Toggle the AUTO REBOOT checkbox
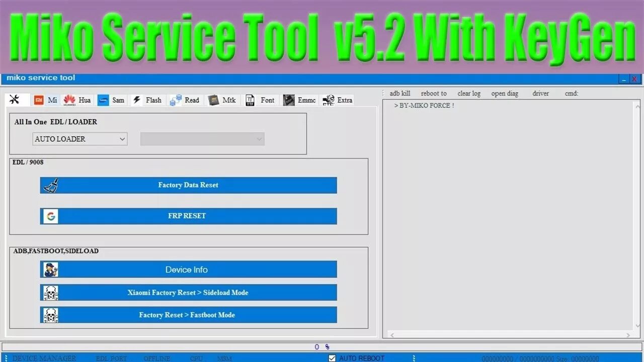The height and width of the screenshot is (362, 644). point(332,358)
